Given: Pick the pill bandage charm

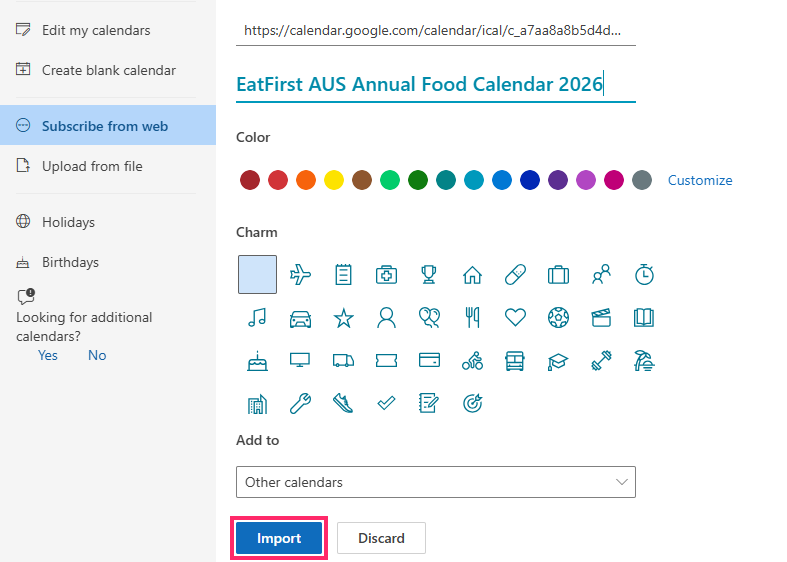Looking at the screenshot, I should [x=515, y=274].
